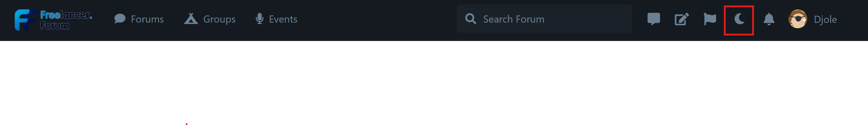Click empty navbar space between Events and search
868x125 pixels.
pos(377,19)
